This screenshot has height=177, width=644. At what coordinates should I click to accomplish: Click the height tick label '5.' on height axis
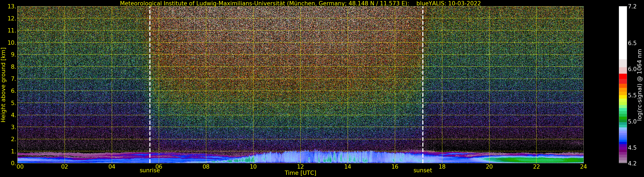14,103
